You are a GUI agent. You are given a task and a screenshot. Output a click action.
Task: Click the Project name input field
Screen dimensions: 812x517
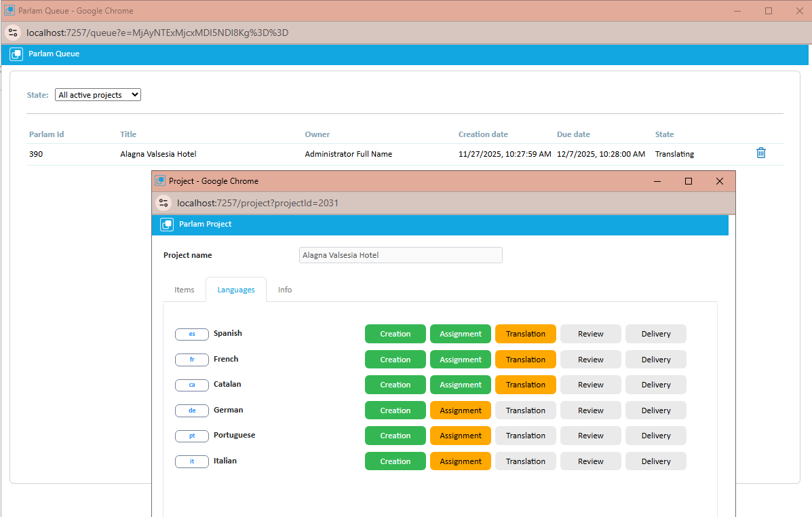point(400,255)
